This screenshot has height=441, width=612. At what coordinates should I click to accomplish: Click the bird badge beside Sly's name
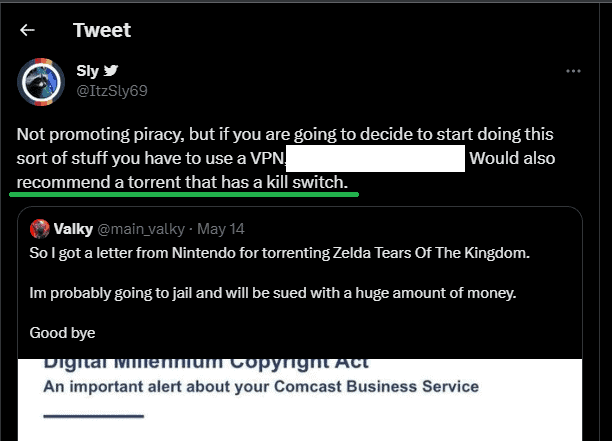111,70
